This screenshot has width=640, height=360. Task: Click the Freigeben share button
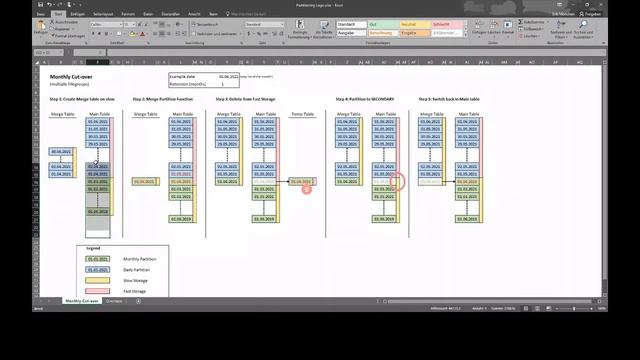coord(590,14)
